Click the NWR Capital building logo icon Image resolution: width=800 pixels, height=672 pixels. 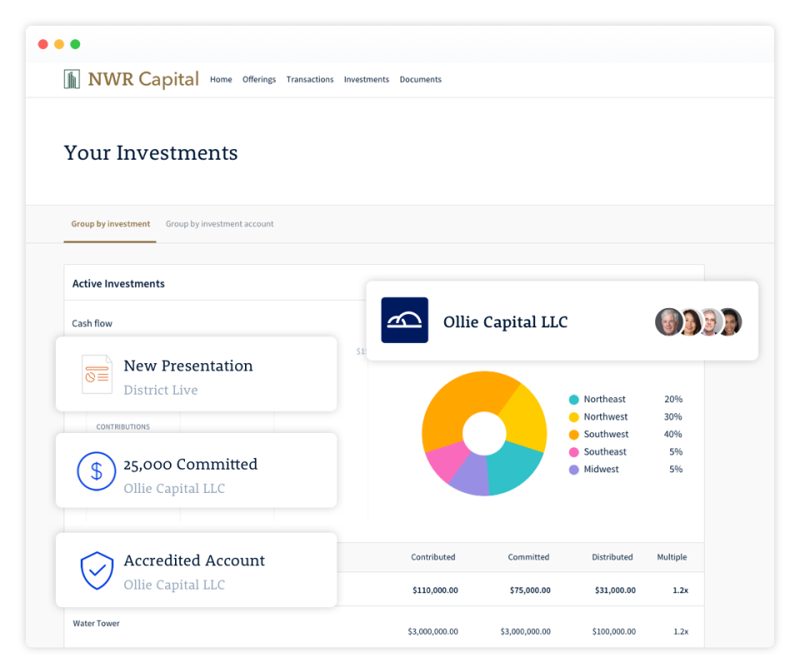tap(70, 78)
